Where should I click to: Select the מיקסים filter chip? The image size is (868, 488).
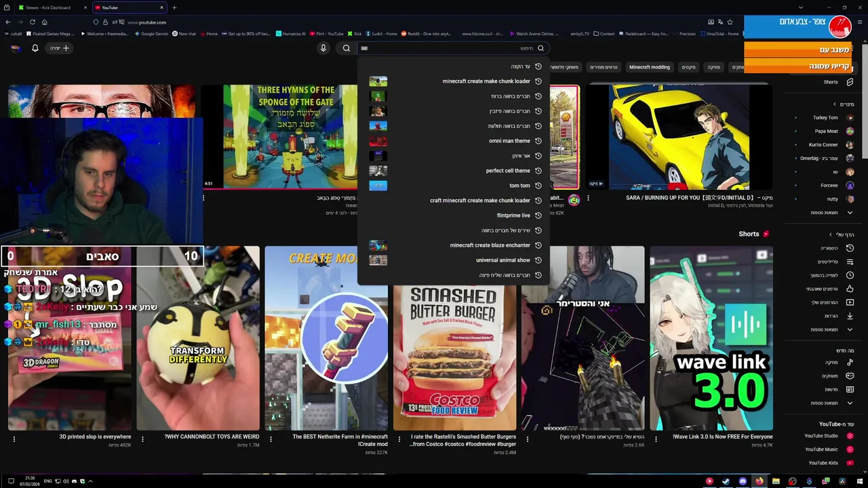coord(689,67)
